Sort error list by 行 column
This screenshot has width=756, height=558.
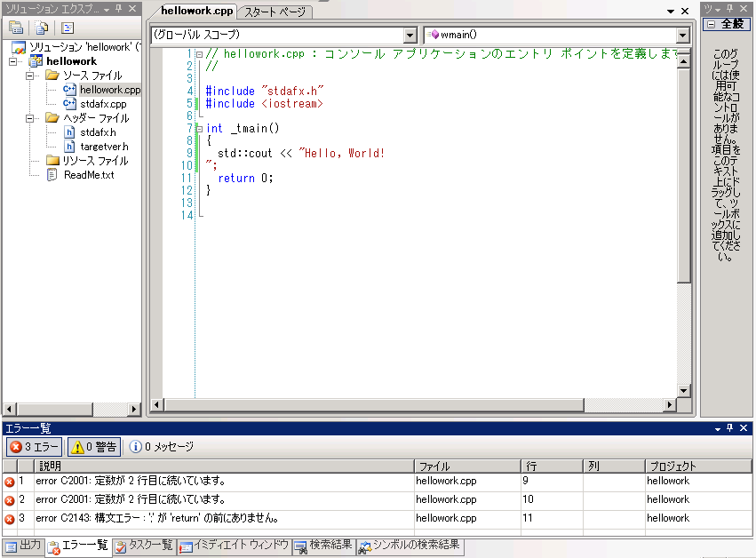tap(552, 466)
